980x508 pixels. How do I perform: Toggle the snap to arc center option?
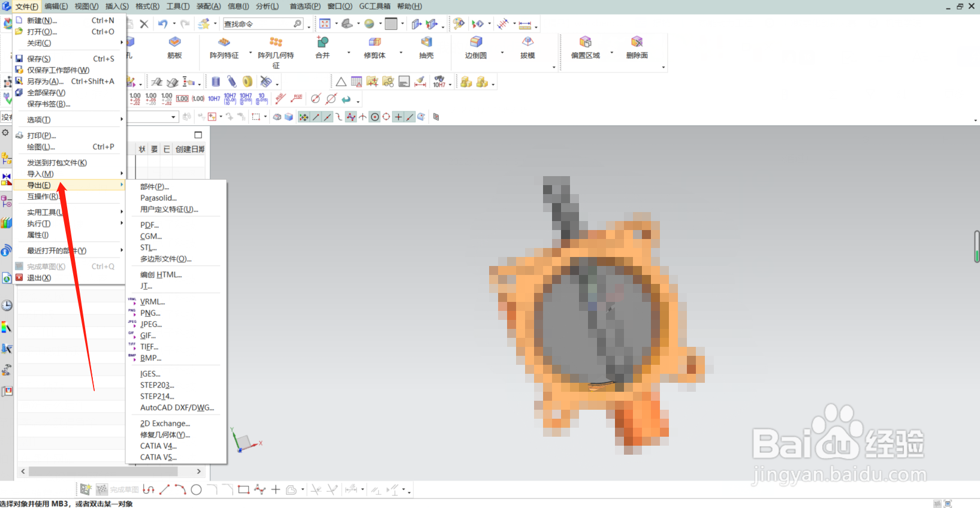tap(375, 117)
